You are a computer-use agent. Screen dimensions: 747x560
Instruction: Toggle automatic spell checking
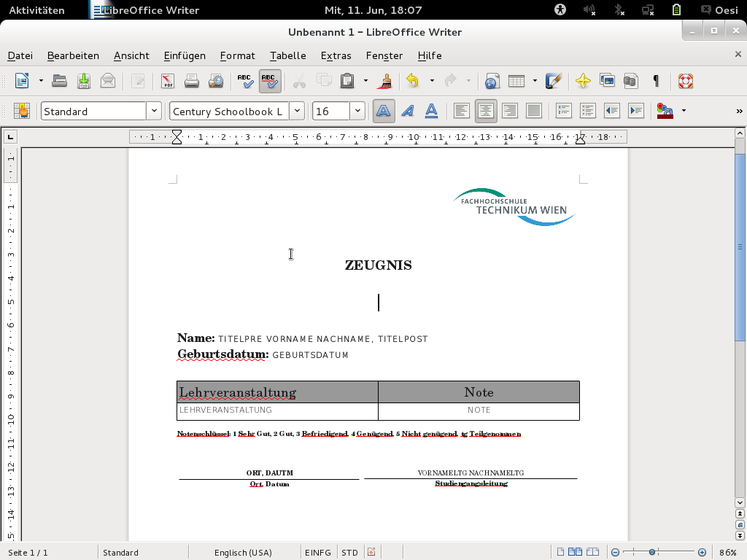(x=269, y=81)
